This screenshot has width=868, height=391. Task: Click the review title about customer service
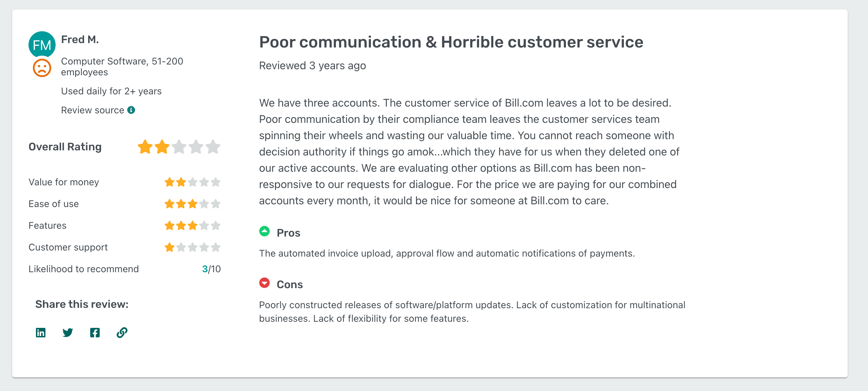tap(451, 42)
